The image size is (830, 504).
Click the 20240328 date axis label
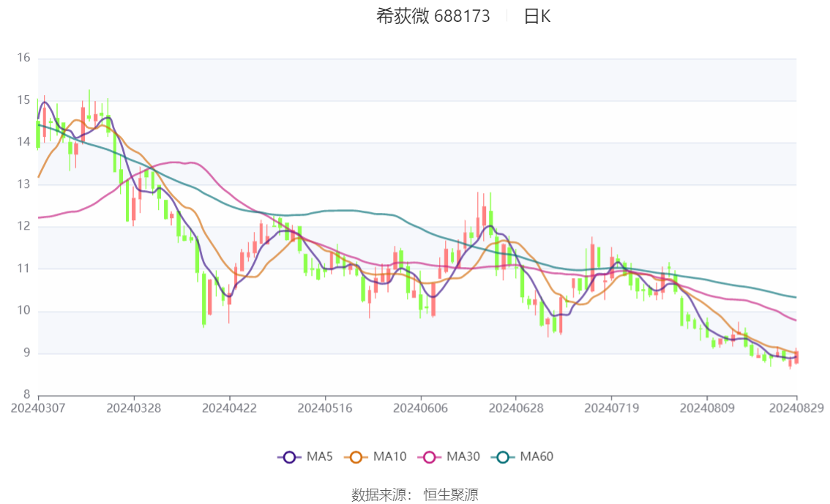pyautogui.click(x=134, y=408)
